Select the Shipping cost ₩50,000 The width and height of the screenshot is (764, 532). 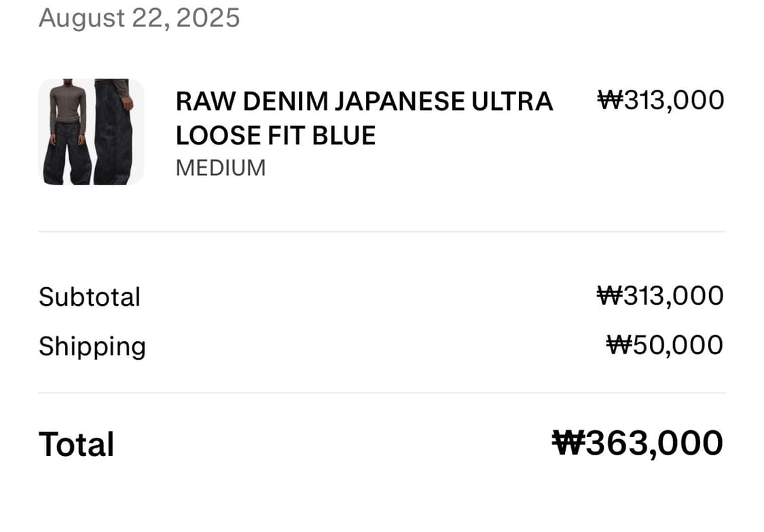(665, 345)
